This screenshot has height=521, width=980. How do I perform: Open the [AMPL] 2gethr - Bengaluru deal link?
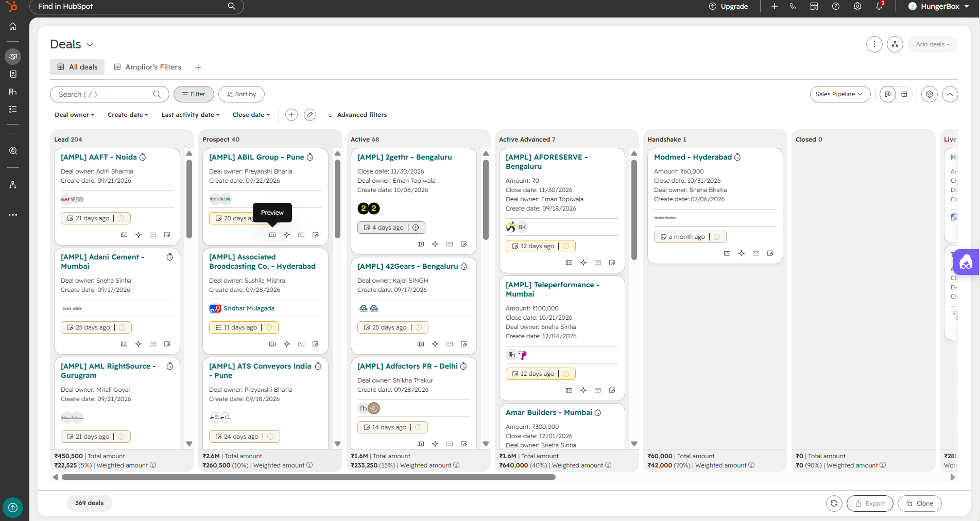pyautogui.click(x=405, y=157)
